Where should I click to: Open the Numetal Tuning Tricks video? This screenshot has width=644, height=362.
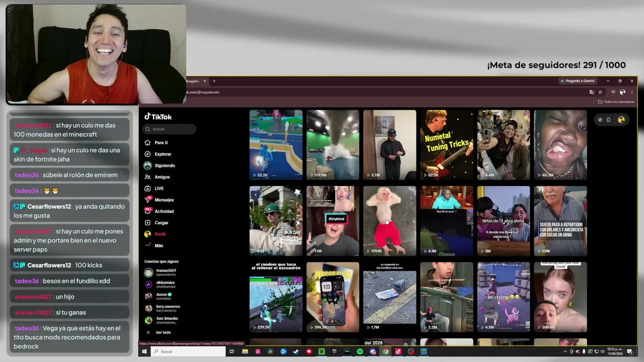[447, 145]
